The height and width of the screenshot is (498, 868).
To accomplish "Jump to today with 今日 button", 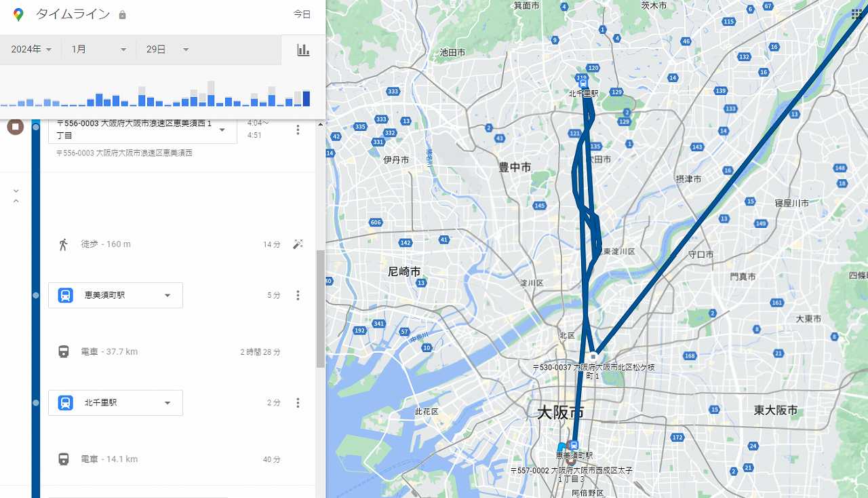I will pos(302,14).
